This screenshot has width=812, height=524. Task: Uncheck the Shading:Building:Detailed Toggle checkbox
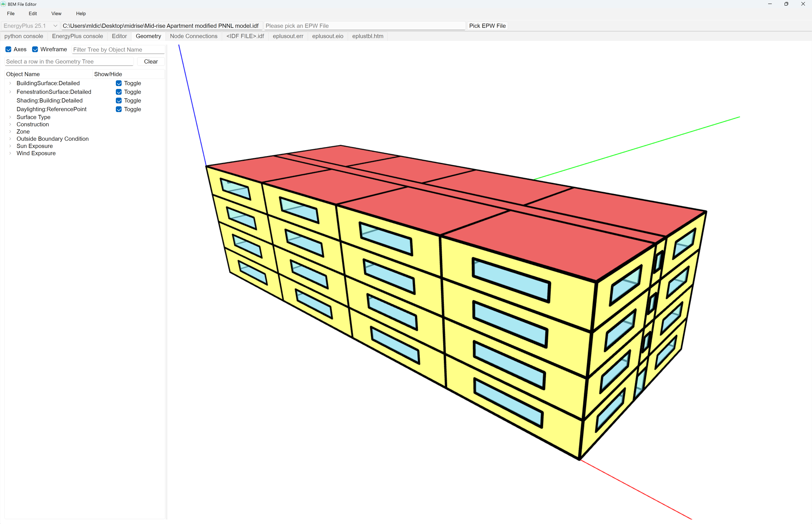[119, 101]
